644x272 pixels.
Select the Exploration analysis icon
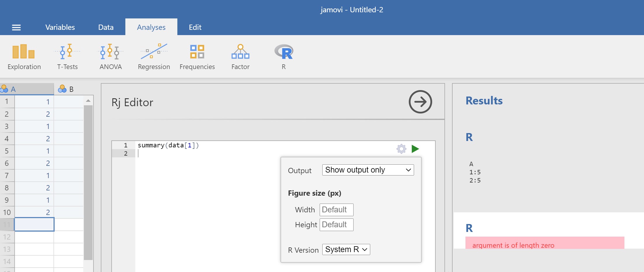pyautogui.click(x=24, y=56)
